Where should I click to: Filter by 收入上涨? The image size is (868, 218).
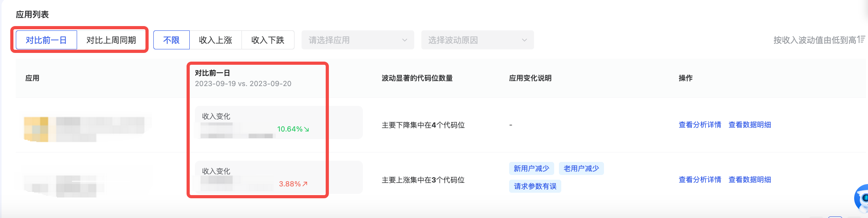point(216,40)
